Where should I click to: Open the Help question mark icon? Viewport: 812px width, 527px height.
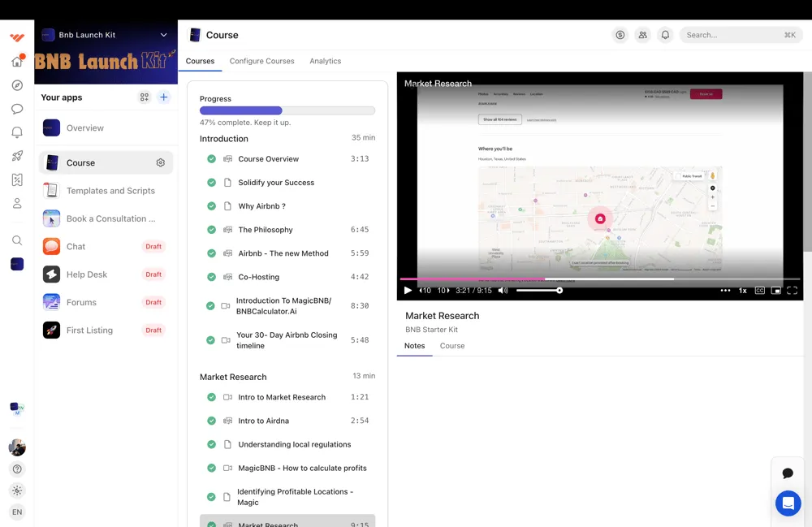point(17,469)
